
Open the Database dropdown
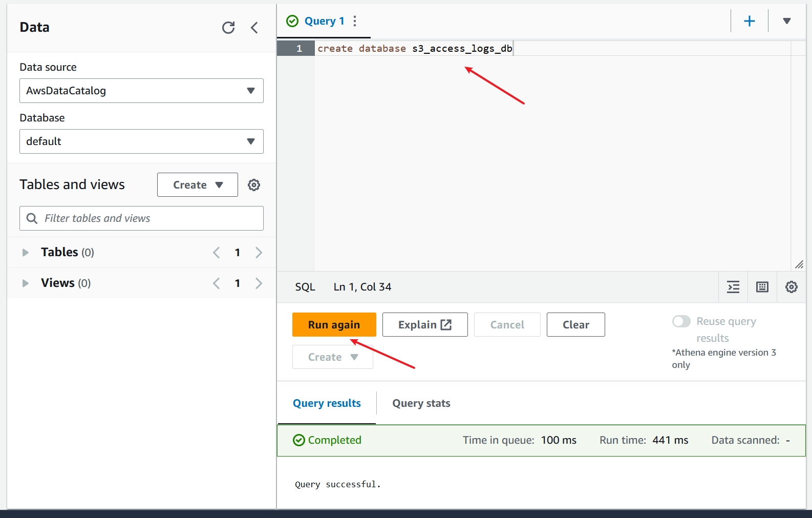tap(141, 141)
